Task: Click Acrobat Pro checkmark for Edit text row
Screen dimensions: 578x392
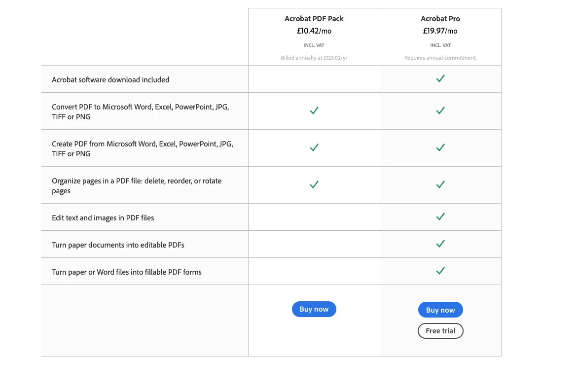Action: tap(440, 216)
